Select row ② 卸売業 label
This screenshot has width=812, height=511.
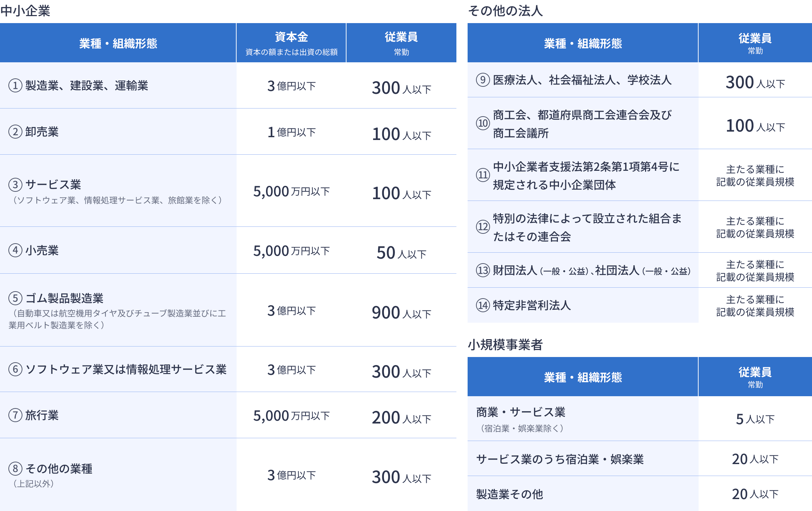(34, 132)
